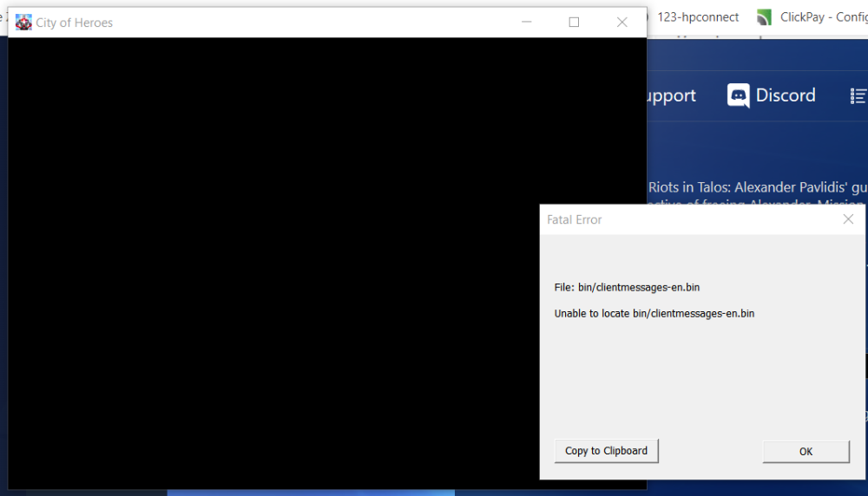Minimize the City of Heroes window

click(526, 23)
